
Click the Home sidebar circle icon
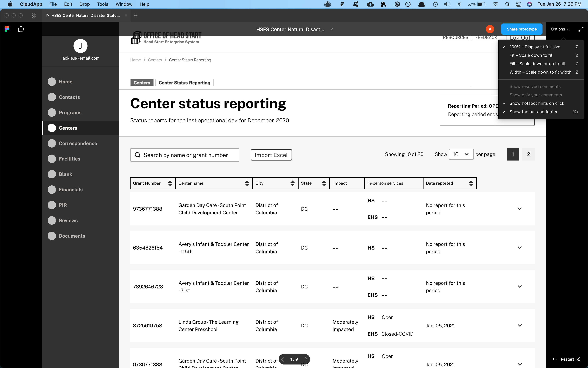(x=52, y=82)
